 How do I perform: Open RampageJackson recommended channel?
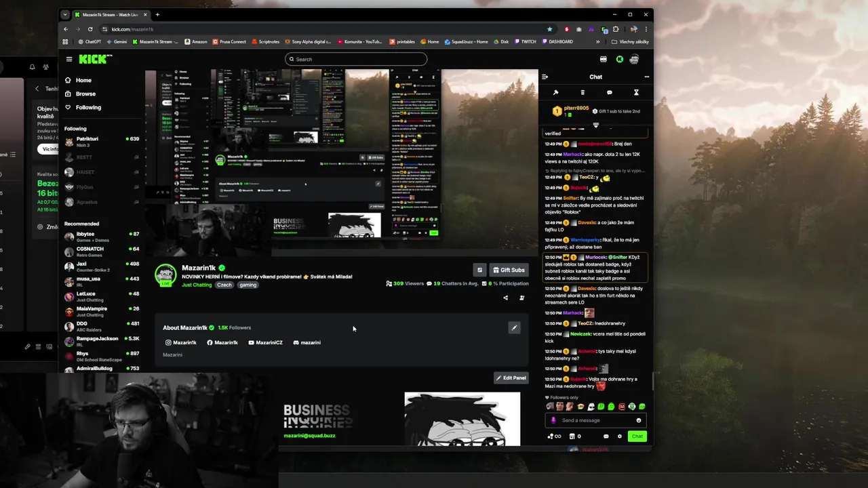click(102, 341)
